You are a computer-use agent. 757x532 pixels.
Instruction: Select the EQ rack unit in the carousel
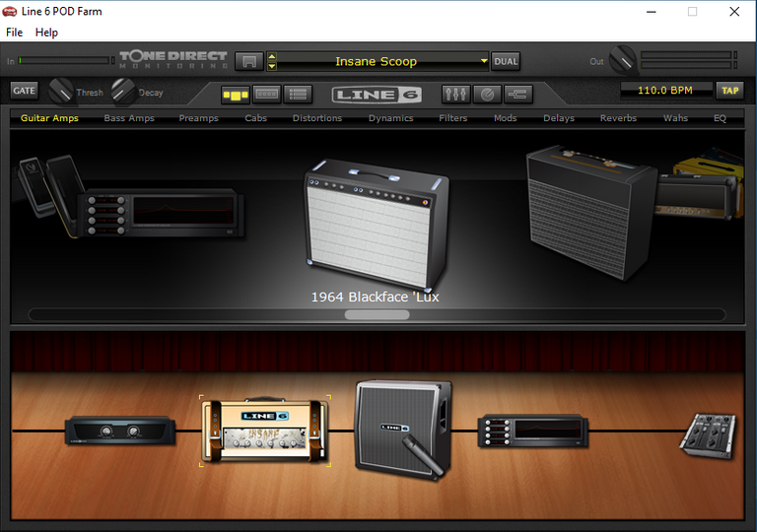(x=161, y=212)
